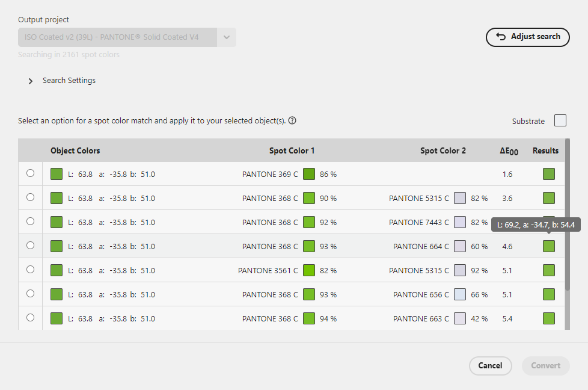
Task: Click the Convert button
Action: click(x=546, y=365)
